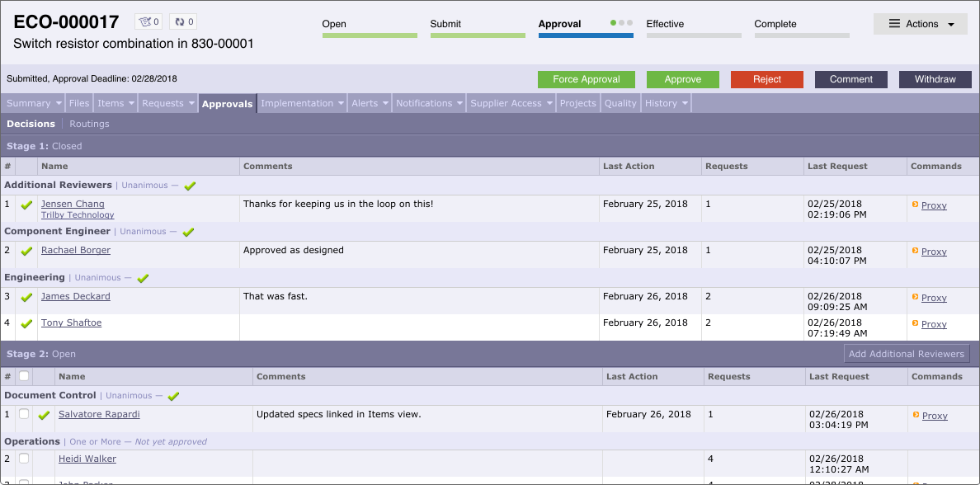Screen dimensions: 980x485
Task: Select the Decisions sub-tab
Action: (x=31, y=124)
